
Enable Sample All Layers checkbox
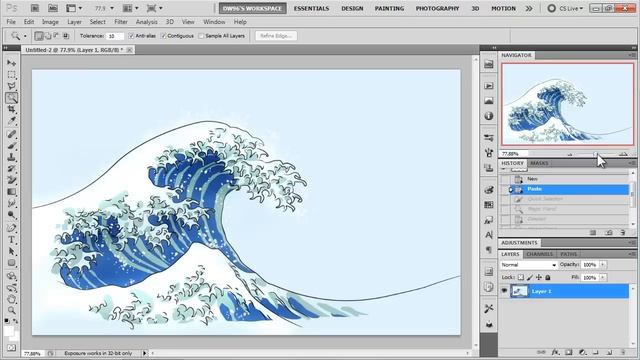point(201,36)
